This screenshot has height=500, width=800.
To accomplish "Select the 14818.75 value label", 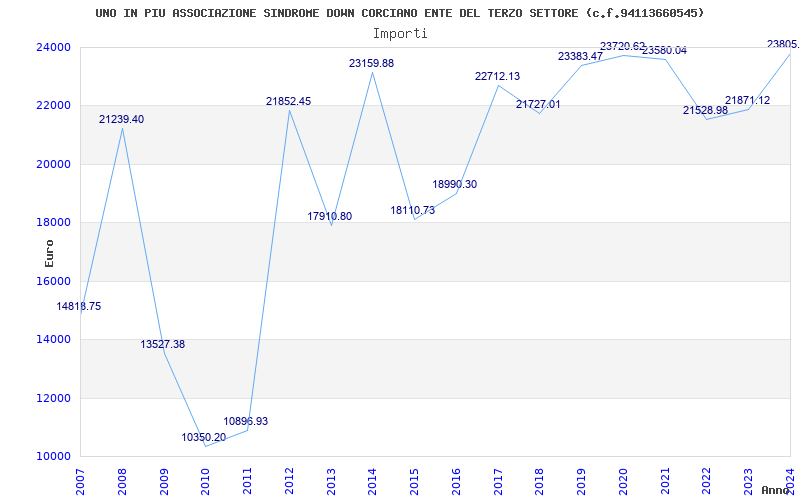I will pyautogui.click(x=79, y=307).
